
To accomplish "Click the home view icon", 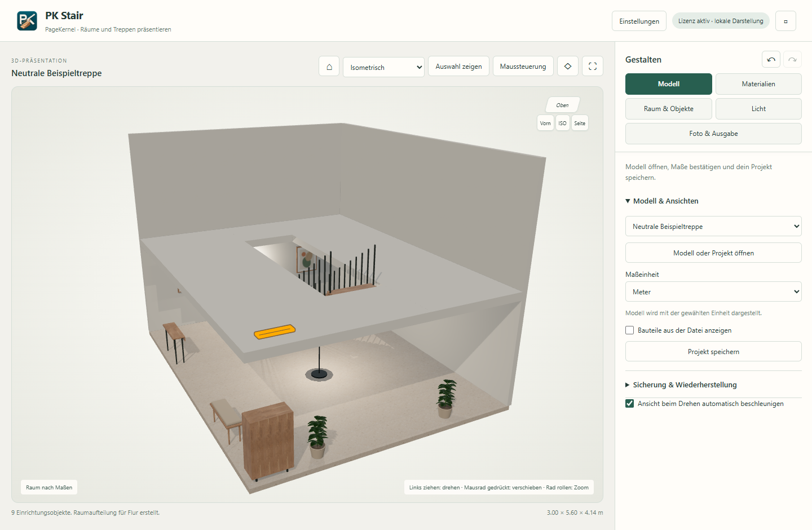I will pos(329,67).
